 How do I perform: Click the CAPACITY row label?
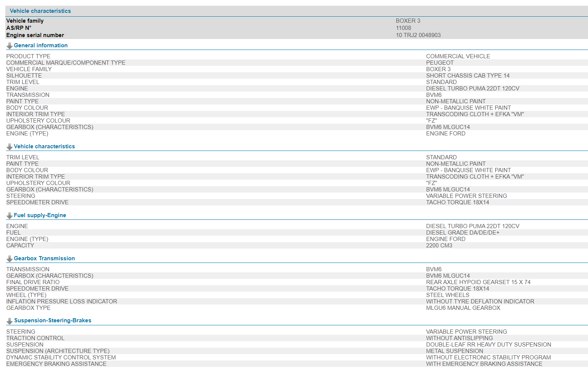coord(20,246)
